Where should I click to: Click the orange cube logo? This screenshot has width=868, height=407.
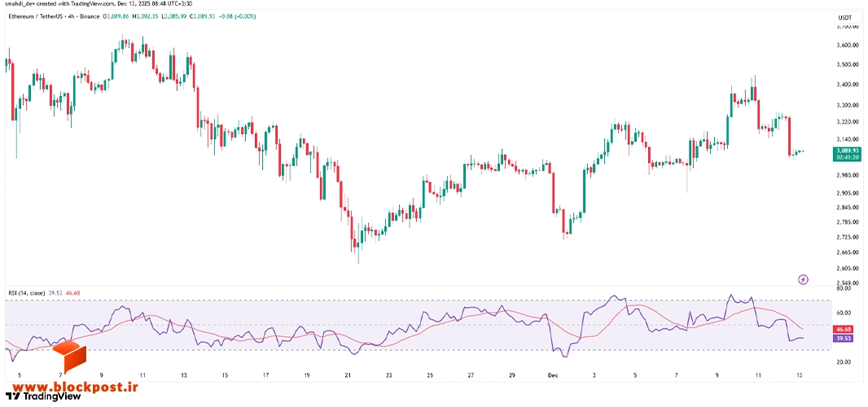(69, 357)
